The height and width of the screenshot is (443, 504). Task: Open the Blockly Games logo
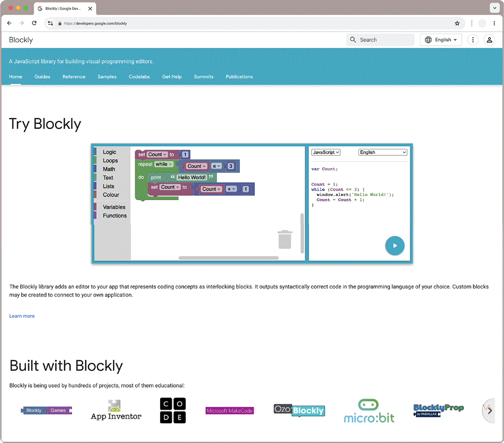click(x=47, y=411)
